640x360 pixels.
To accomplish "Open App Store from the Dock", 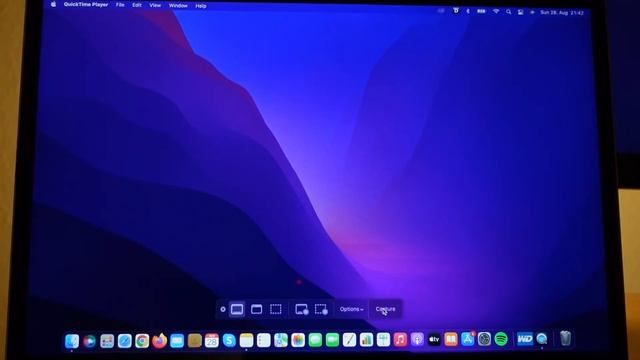I will pos(468,339).
